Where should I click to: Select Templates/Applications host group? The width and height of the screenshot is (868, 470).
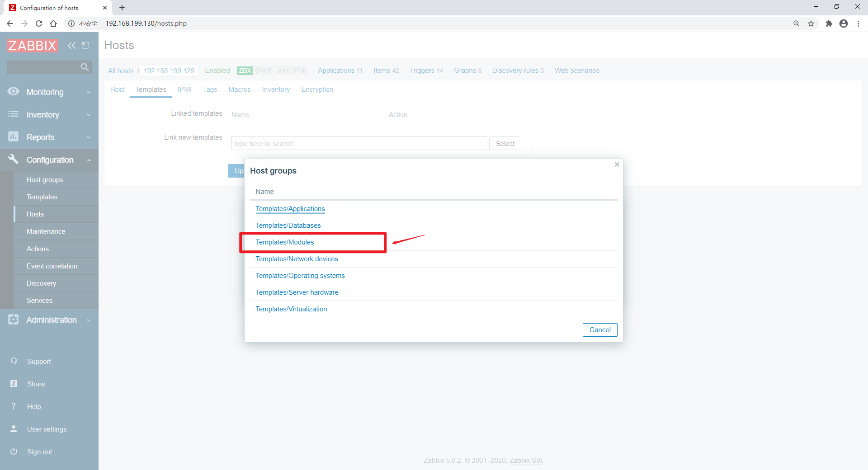[290, 209]
